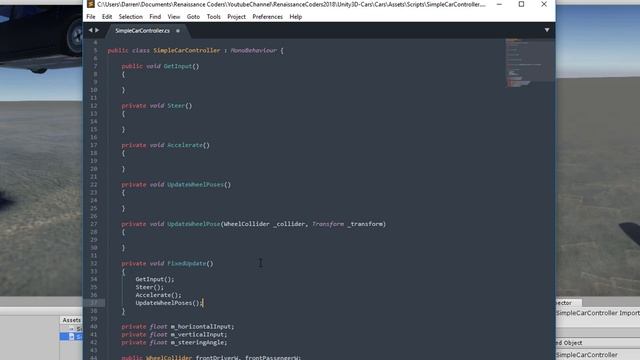The image size is (640, 360).
Task: Click SimpleCarController Import title in Unity Inspector
Action: click(x=598, y=313)
